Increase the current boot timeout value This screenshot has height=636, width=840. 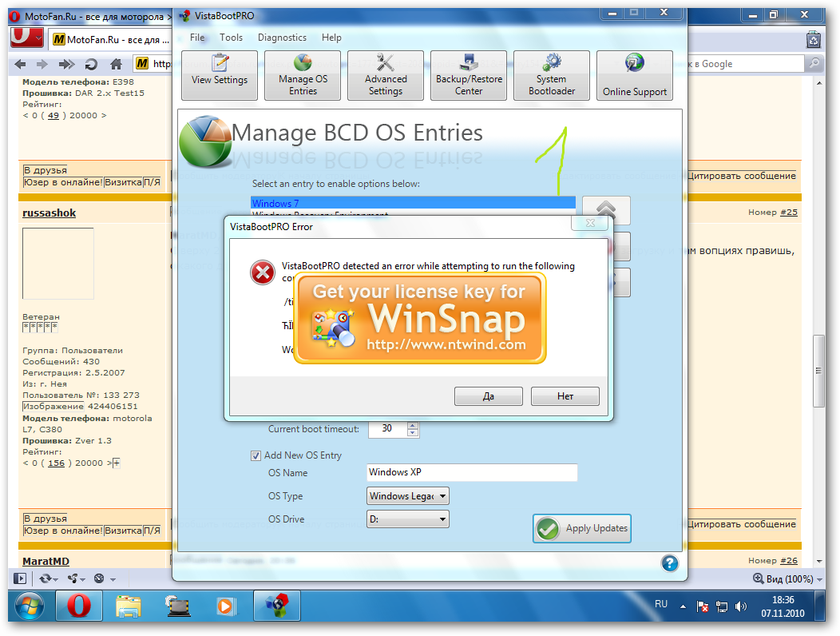[413, 425]
